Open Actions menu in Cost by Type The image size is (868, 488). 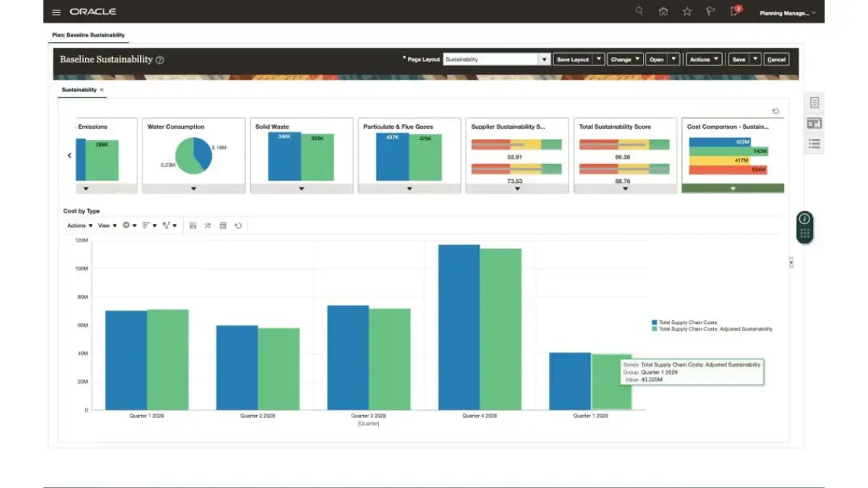(80, 226)
